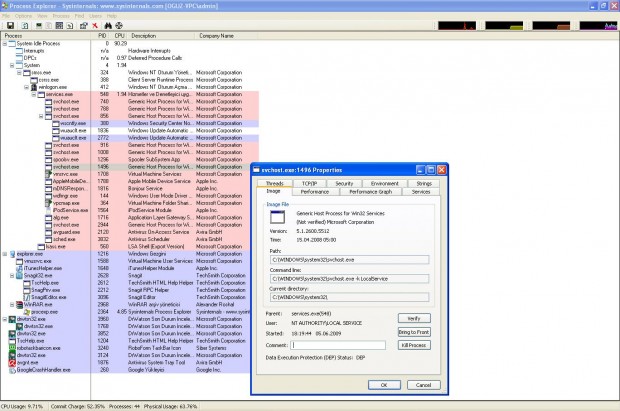Viewport: 620px width, 411px height.
Task: Click the Refresh Now toolbar icon
Action: click(x=25, y=26)
